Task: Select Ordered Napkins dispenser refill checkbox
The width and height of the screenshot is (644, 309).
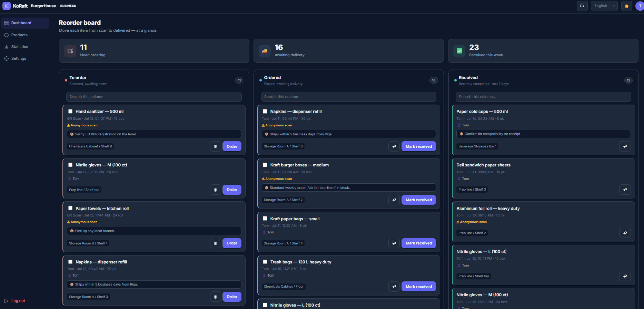Action: pyautogui.click(x=265, y=112)
